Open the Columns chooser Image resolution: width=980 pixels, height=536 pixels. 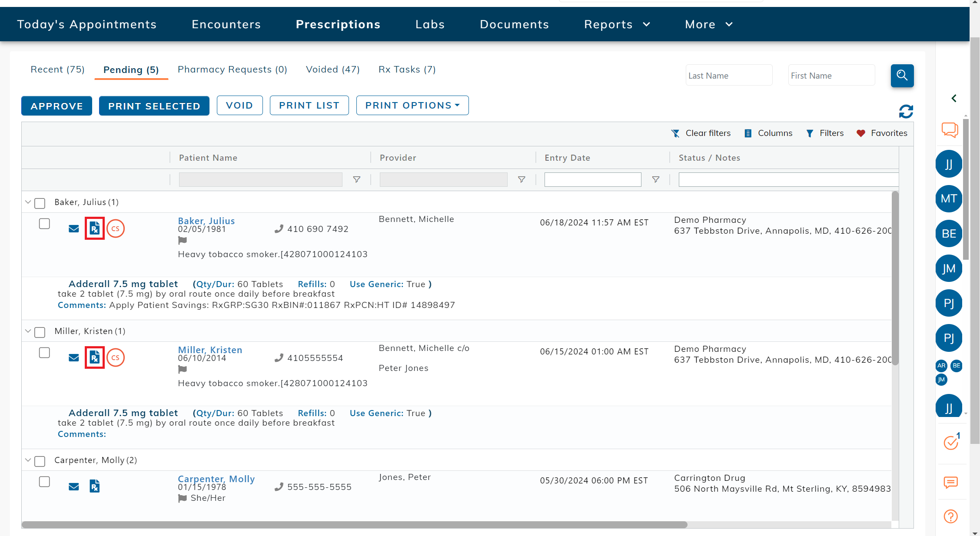click(x=768, y=133)
